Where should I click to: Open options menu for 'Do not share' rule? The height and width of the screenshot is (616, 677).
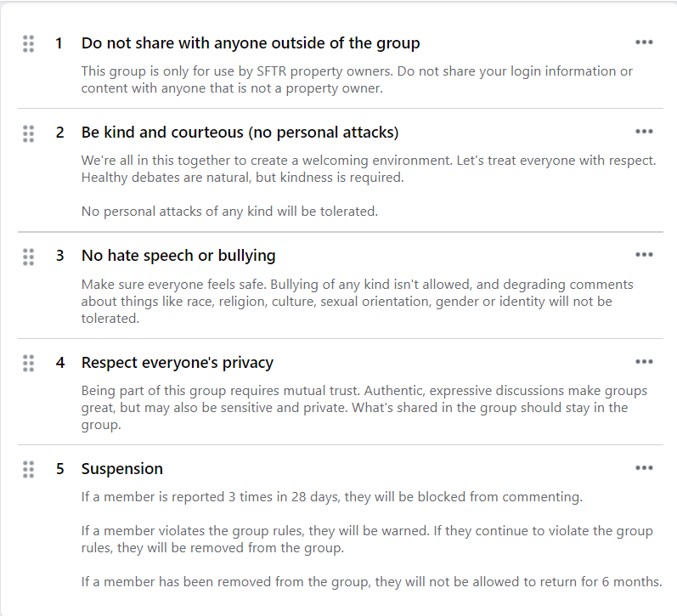[x=644, y=42]
